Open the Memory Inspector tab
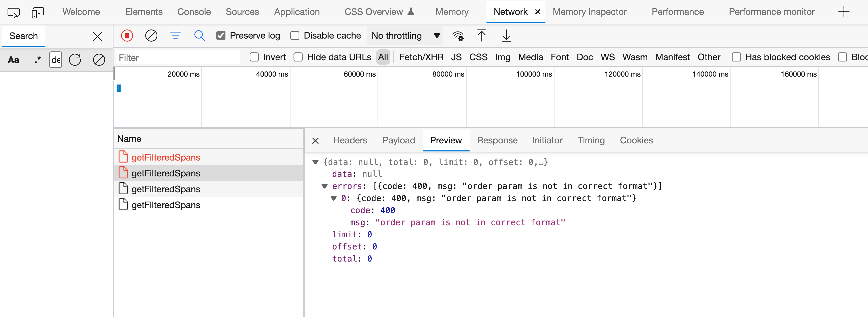Screen dimensions: 868x317 [589, 12]
